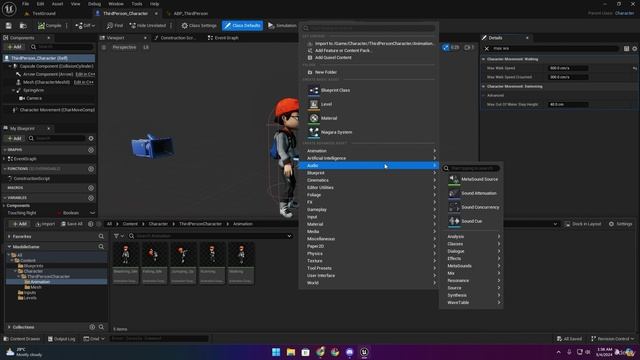The image size is (640, 360).
Task: Open the Window menu
Action: click(x=116, y=4)
